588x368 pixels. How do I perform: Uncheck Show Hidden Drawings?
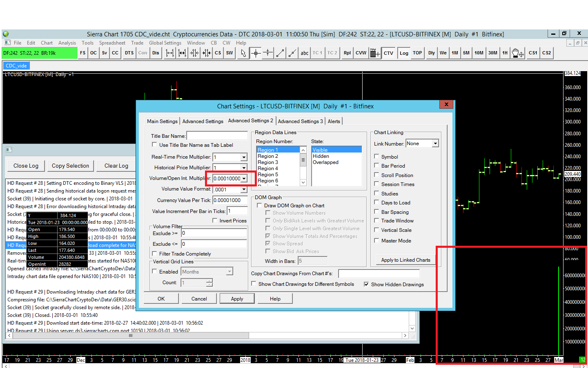click(x=366, y=285)
